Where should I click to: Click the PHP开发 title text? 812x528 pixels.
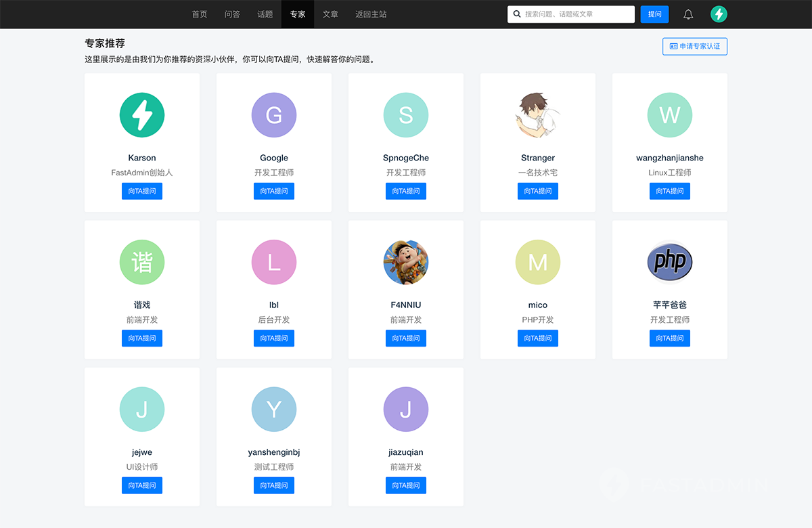click(538, 320)
